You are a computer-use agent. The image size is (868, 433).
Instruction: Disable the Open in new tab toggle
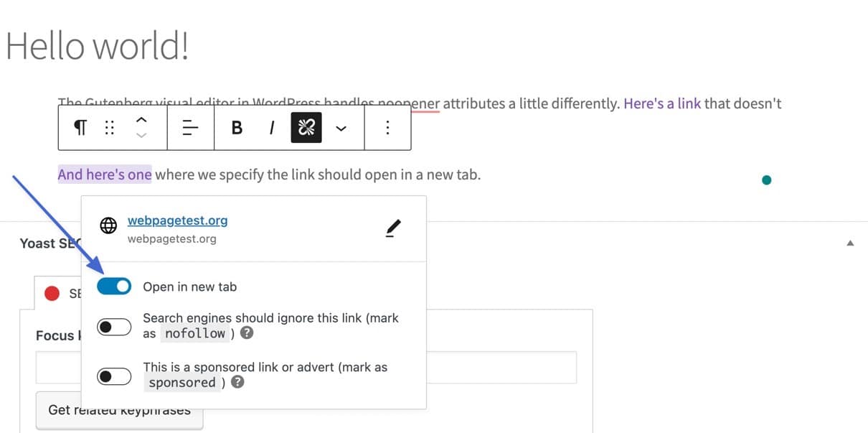point(114,286)
